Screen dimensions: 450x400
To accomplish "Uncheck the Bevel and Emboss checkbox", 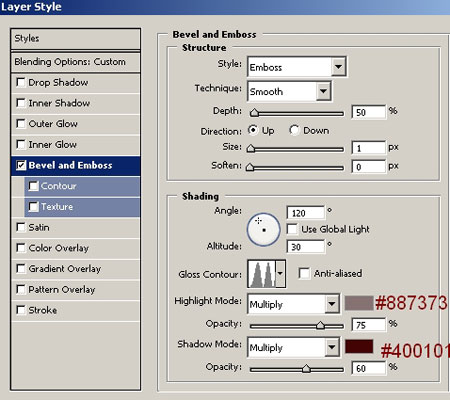I will (x=21, y=165).
